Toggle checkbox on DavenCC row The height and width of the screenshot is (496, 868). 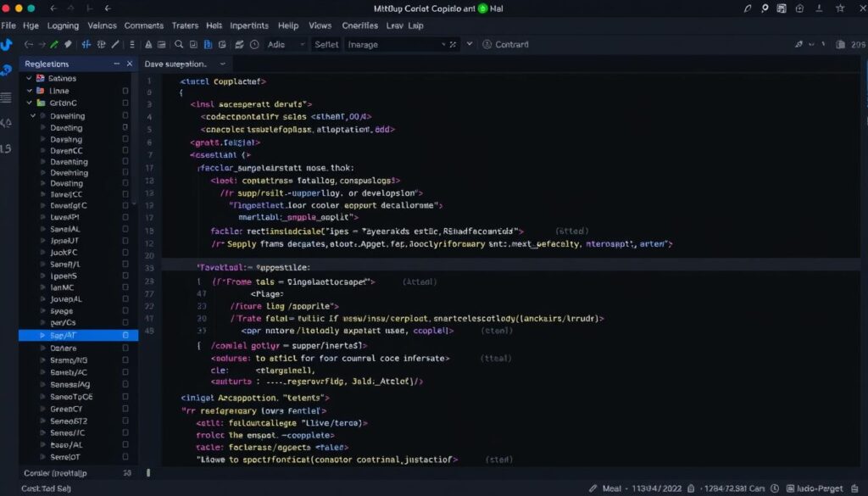pyautogui.click(x=125, y=150)
